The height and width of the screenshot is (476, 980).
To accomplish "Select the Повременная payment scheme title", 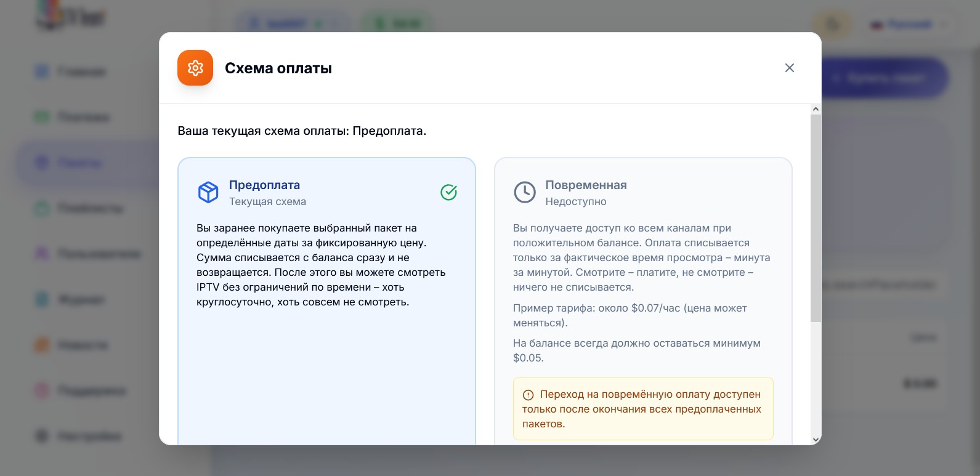I will [x=586, y=185].
